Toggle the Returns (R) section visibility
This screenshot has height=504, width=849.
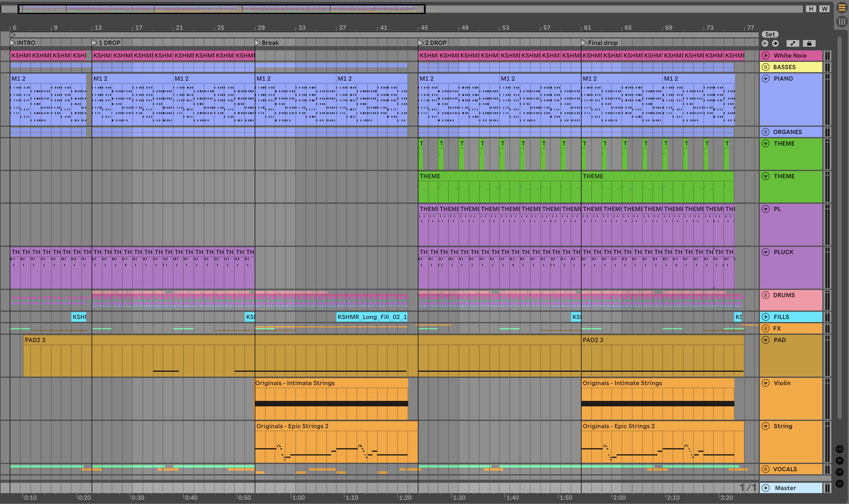tap(840, 461)
